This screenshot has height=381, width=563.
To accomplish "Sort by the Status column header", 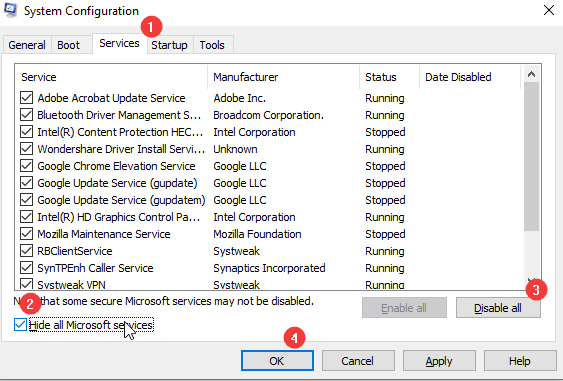I will [x=389, y=77].
